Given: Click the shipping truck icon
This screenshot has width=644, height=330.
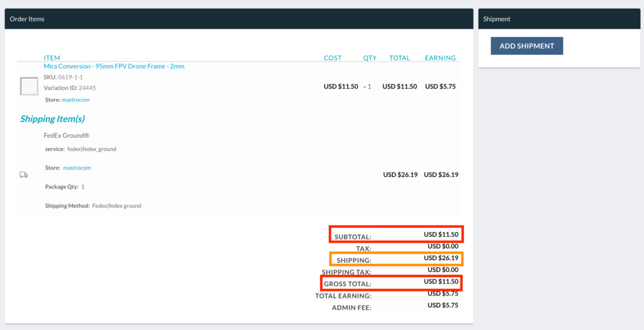Looking at the screenshot, I should (24, 174).
